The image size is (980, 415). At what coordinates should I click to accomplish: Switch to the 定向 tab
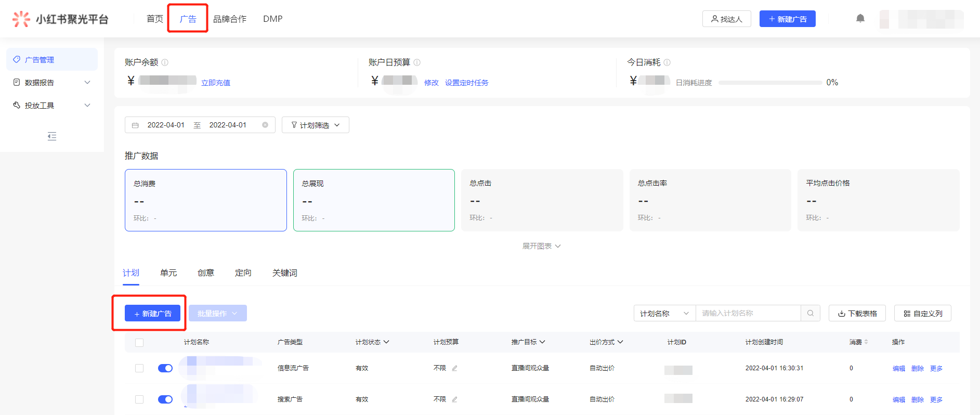[x=243, y=273]
